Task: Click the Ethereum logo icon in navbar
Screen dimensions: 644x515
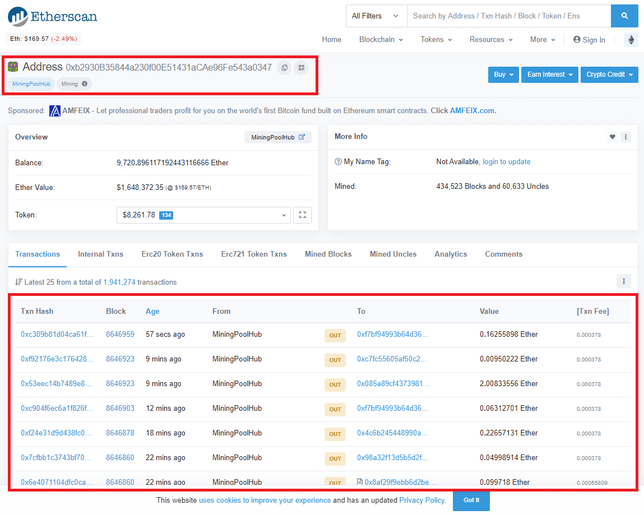Action: click(630, 40)
